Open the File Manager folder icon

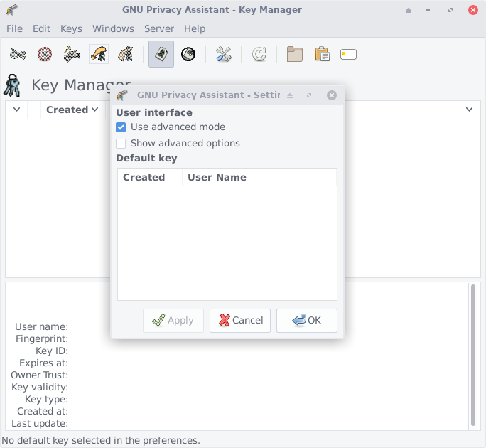(x=295, y=54)
